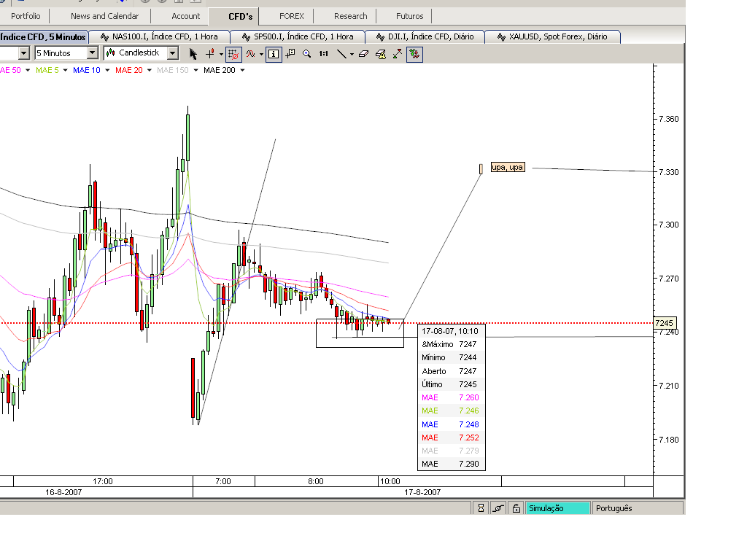Expand indicators dropdown arrow
This screenshot has height=560, width=747.
[261, 54]
